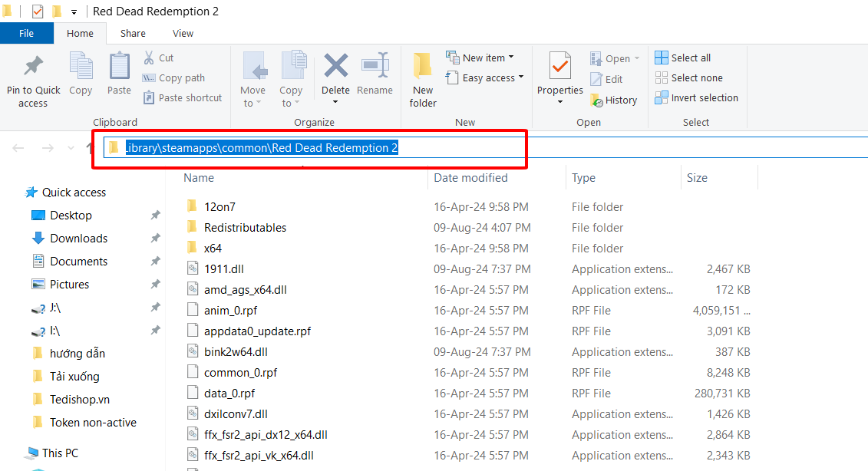This screenshot has height=471, width=868.
Task: Click the Cut scissors icon
Action: 150,58
